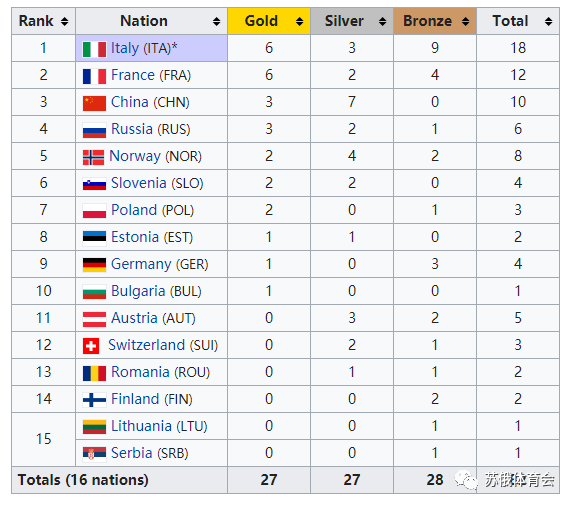Screen dimensions: 573x506
Task: Click the France flag icon
Action: click(94, 76)
